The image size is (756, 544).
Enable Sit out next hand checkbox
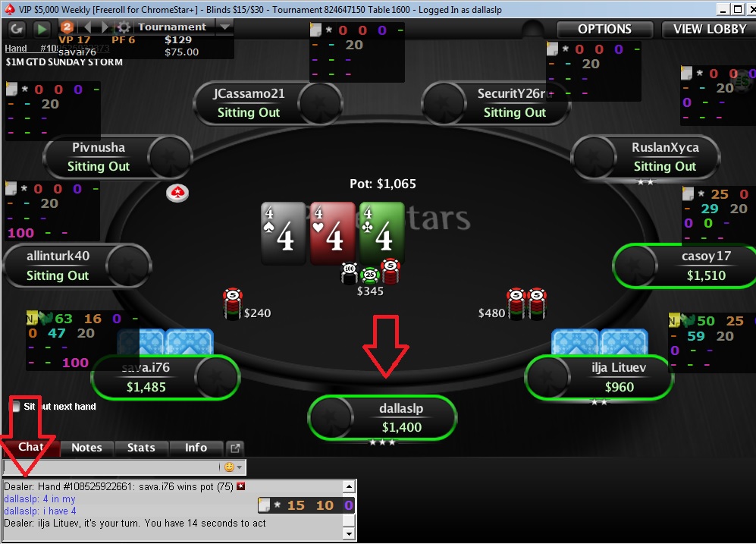pyautogui.click(x=15, y=406)
